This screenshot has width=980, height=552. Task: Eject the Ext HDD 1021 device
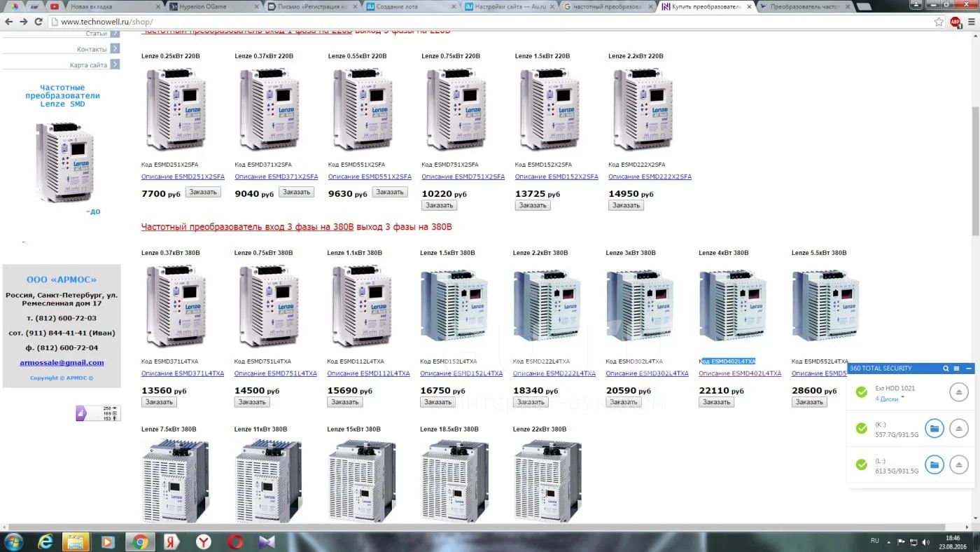pyautogui.click(x=959, y=392)
